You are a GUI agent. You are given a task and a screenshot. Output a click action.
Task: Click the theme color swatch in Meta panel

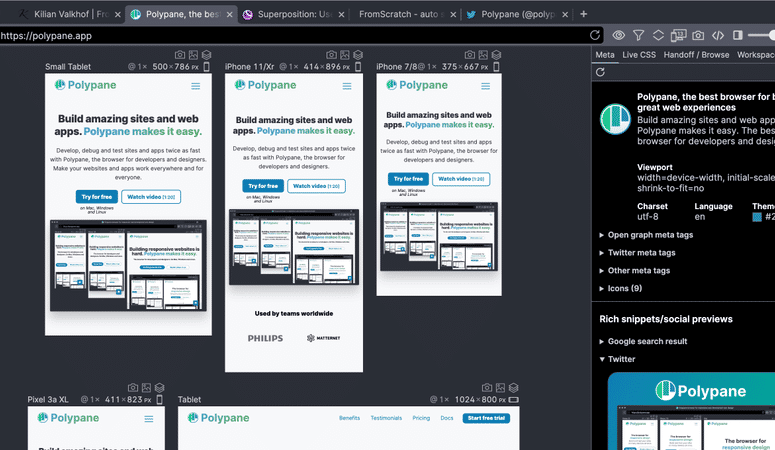pyautogui.click(x=757, y=217)
